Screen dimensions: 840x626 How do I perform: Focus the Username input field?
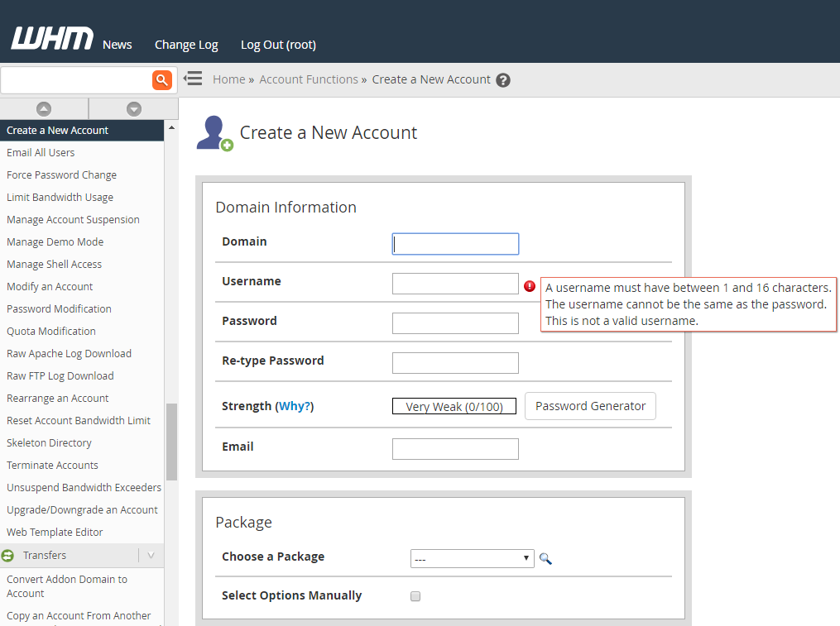tap(455, 284)
